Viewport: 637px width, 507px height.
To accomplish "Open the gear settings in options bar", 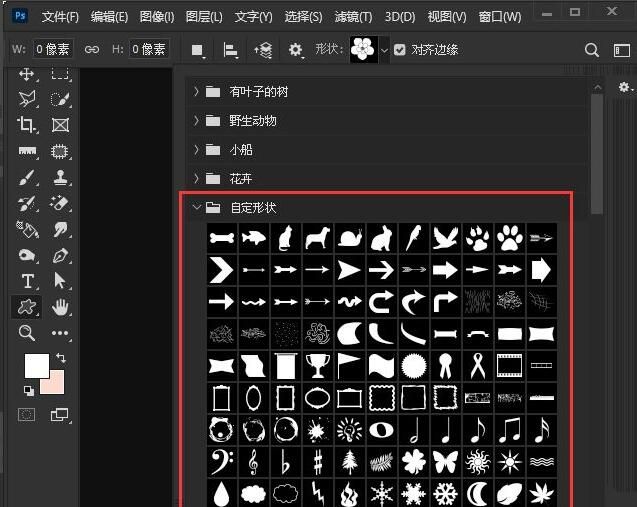I will click(296, 49).
